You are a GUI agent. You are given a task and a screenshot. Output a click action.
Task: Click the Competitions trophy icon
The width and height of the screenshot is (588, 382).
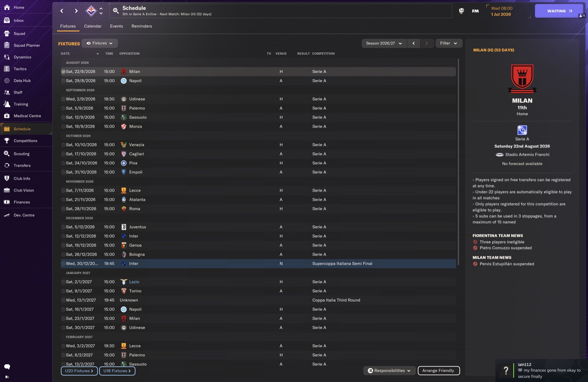click(7, 141)
